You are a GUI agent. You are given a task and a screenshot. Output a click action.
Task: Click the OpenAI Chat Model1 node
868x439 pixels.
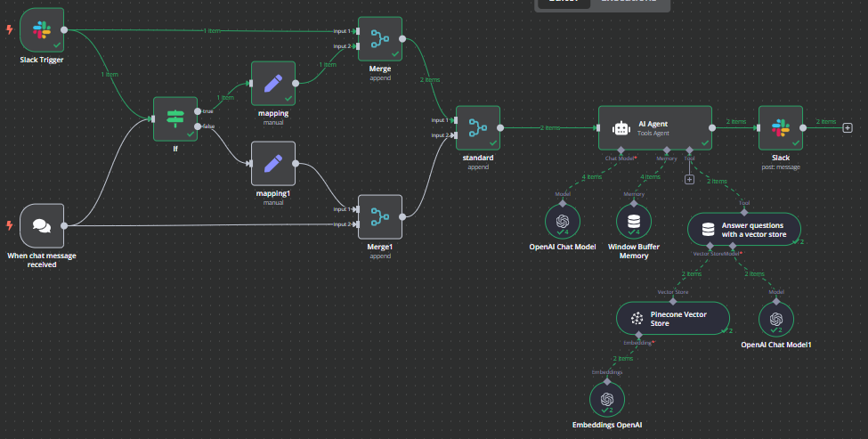click(x=776, y=318)
